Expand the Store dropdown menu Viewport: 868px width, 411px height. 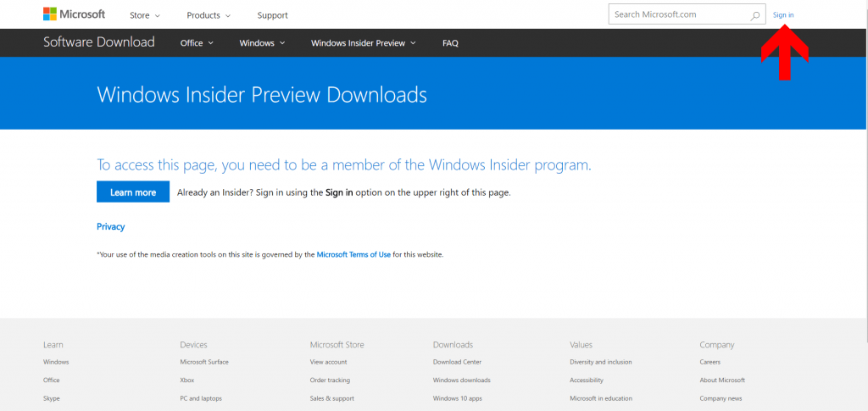pyautogui.click(x=144, y=15)
